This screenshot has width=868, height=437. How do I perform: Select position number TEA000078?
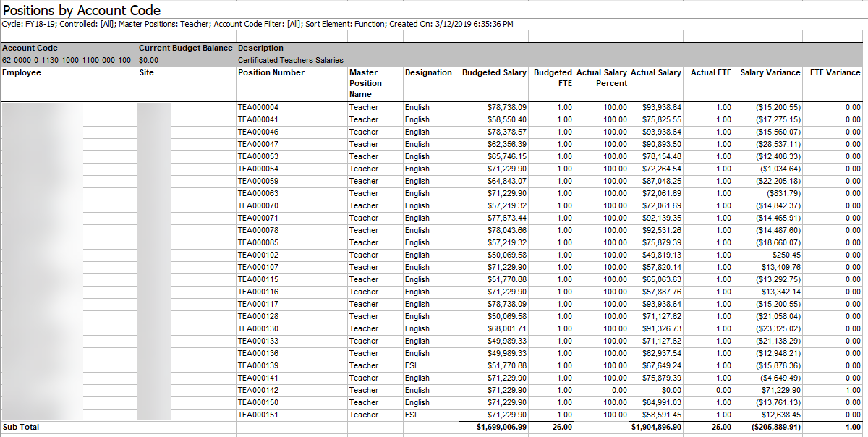[258, 231]
